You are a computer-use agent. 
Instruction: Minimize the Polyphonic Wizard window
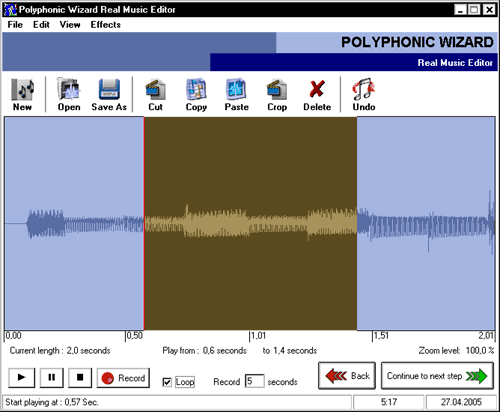pyautogui.click(x=460, y=10)
